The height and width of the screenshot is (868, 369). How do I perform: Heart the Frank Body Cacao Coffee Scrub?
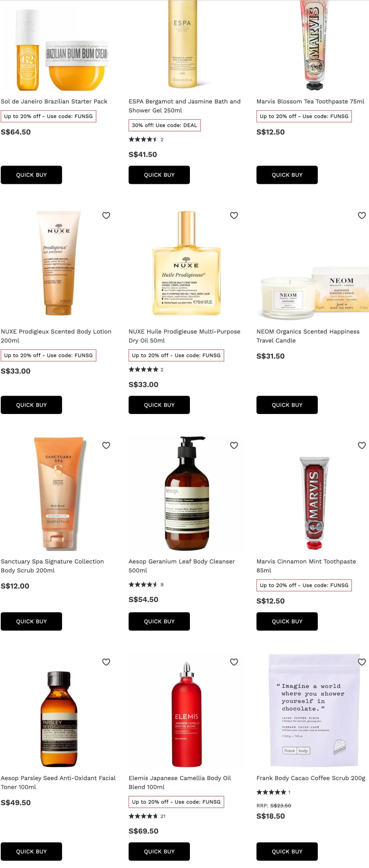362,662
